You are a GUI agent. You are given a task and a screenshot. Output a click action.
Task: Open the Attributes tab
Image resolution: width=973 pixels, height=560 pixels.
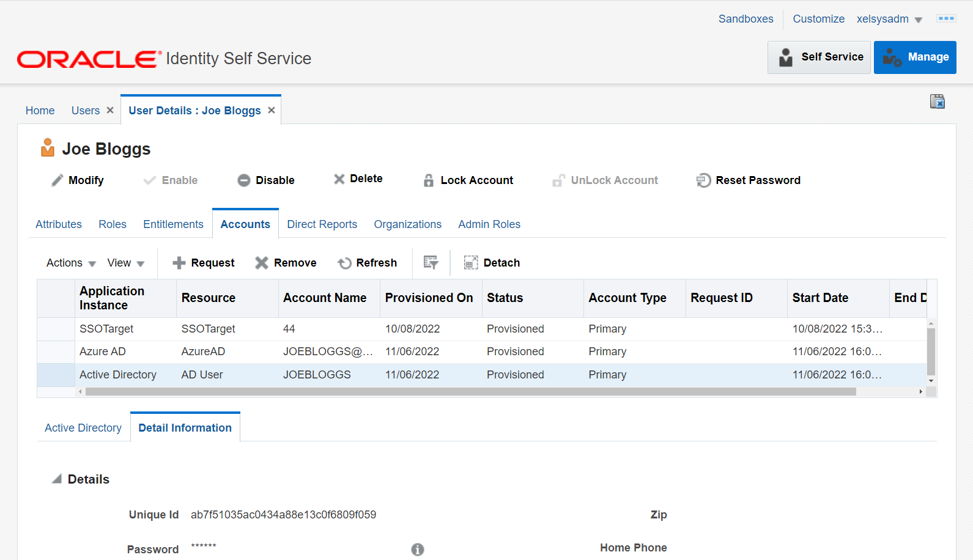[x=59, y=224]
